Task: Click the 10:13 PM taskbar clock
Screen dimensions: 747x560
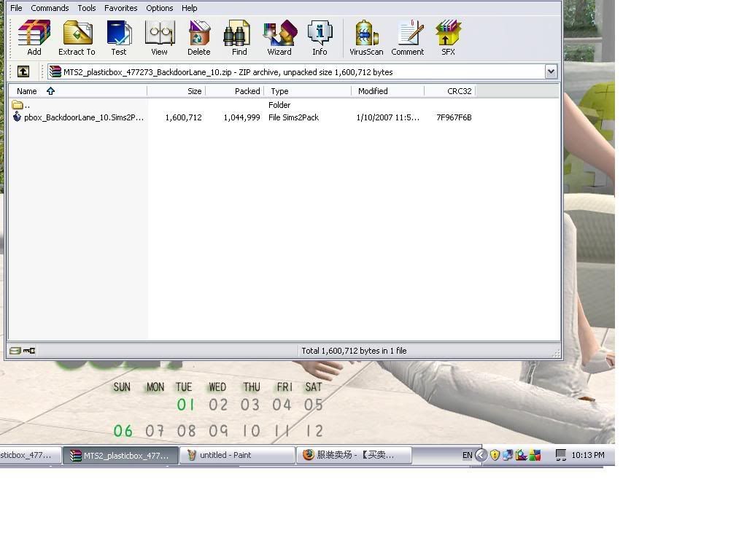Action: point(588,455)
